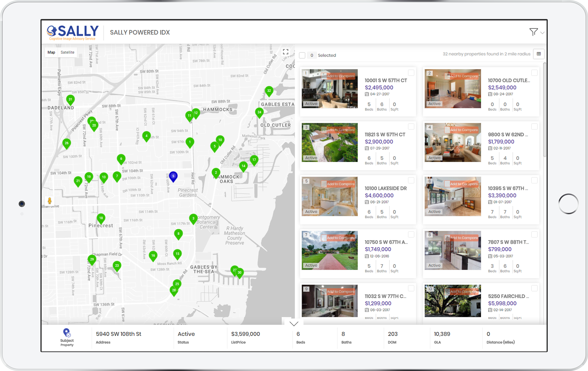Switch to table grid view icon

coord(538,54)
